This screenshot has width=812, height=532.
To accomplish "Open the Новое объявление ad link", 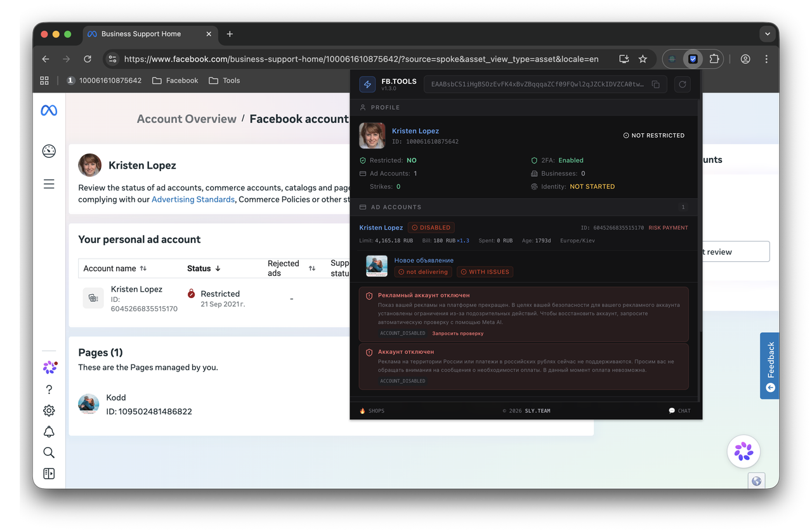I will click(424, 260).
